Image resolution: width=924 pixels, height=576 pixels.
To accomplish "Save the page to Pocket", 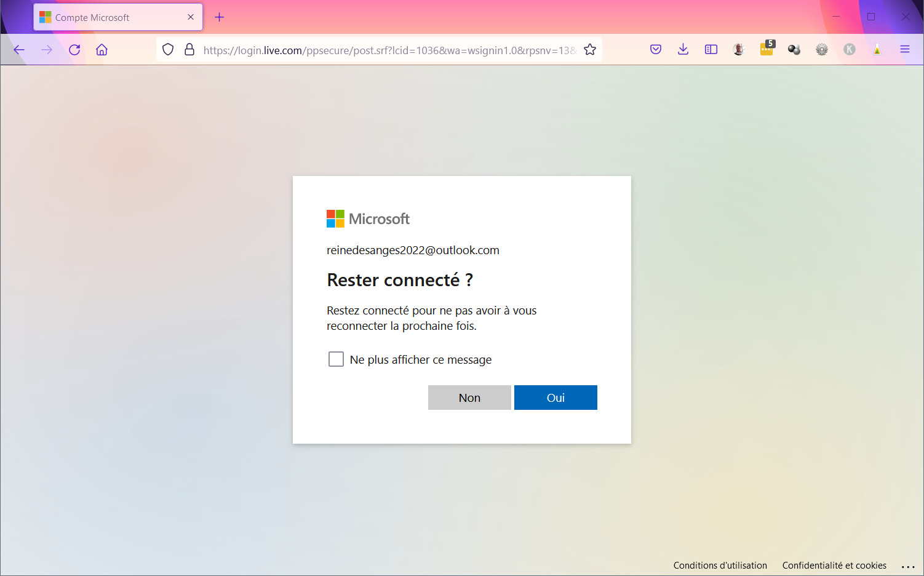I will [656, 50].
